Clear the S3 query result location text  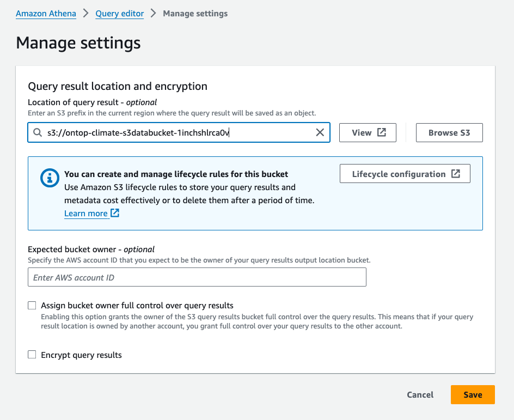[320, 132]
